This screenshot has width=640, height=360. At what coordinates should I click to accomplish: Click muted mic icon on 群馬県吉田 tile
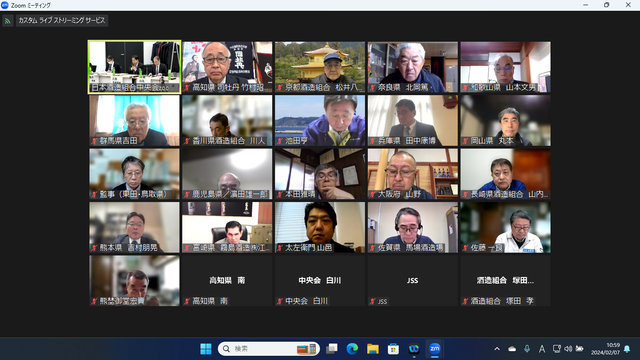[x=94, y=141]
